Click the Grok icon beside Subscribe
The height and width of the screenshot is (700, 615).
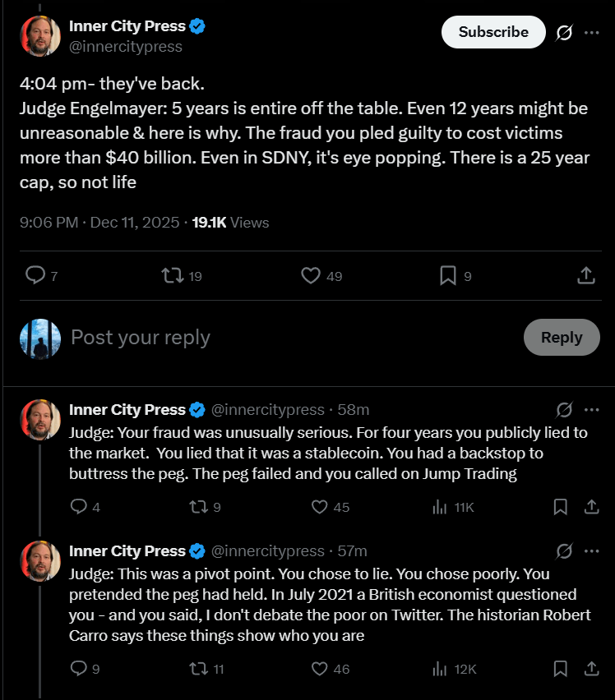[x=564, y=33]
